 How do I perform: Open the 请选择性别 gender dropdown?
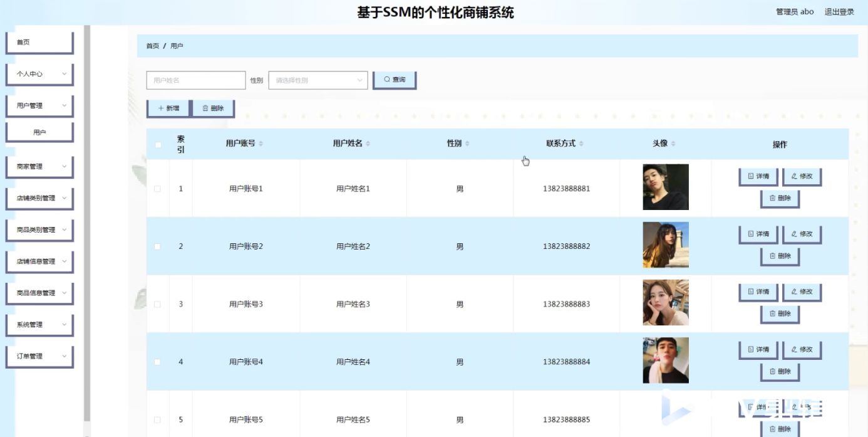318,80
